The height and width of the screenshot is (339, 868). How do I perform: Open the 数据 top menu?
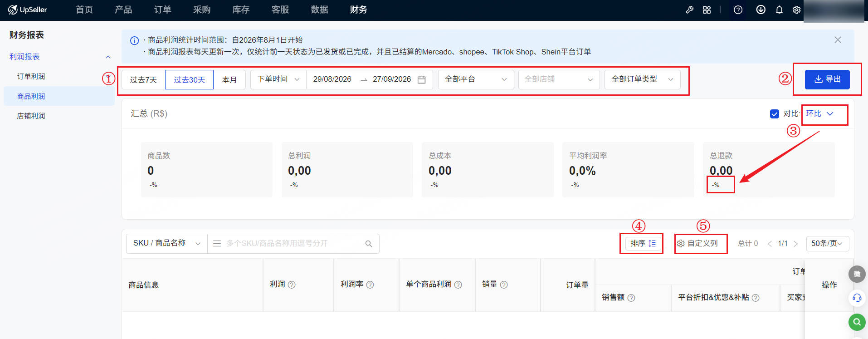(319, 10)
